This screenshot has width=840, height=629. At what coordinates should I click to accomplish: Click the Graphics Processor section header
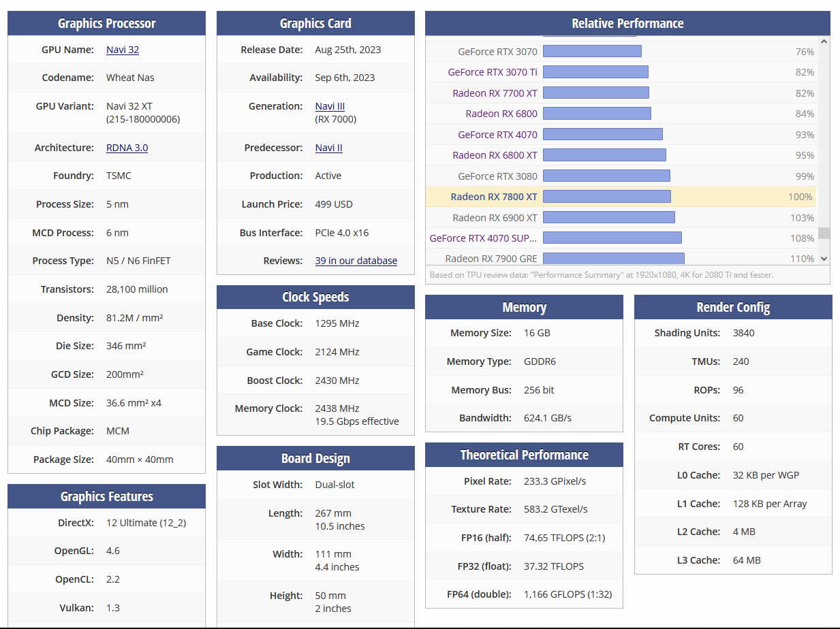click(x=106, y=23)
